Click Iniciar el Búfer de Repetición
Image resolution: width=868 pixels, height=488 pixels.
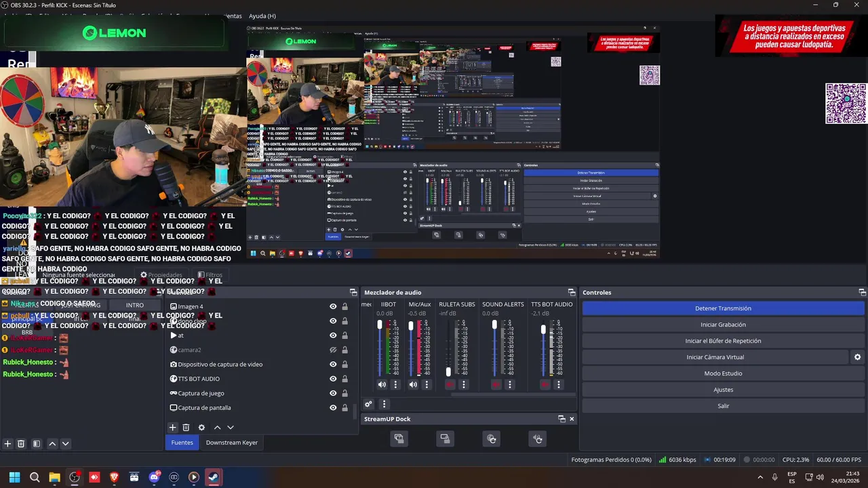tap(723, 341)
